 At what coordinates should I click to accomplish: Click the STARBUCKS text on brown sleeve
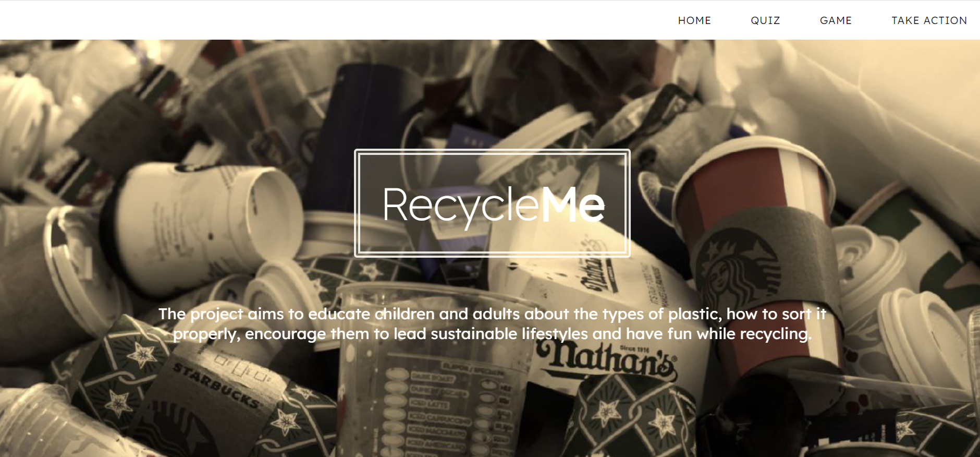215,387
